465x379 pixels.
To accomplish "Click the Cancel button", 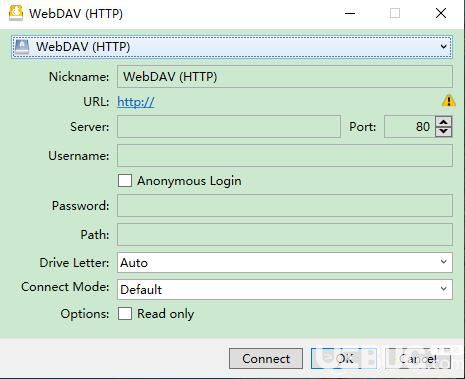I will [418, 359].
